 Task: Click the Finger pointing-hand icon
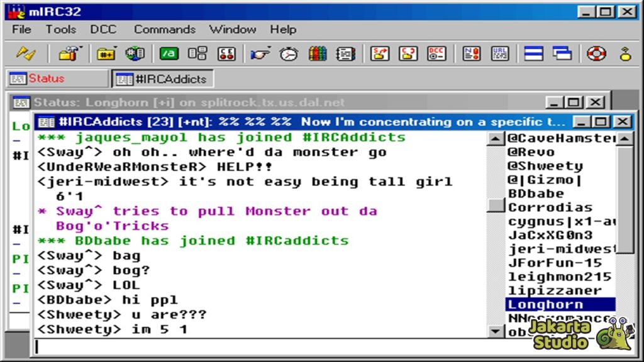(260, 53)
